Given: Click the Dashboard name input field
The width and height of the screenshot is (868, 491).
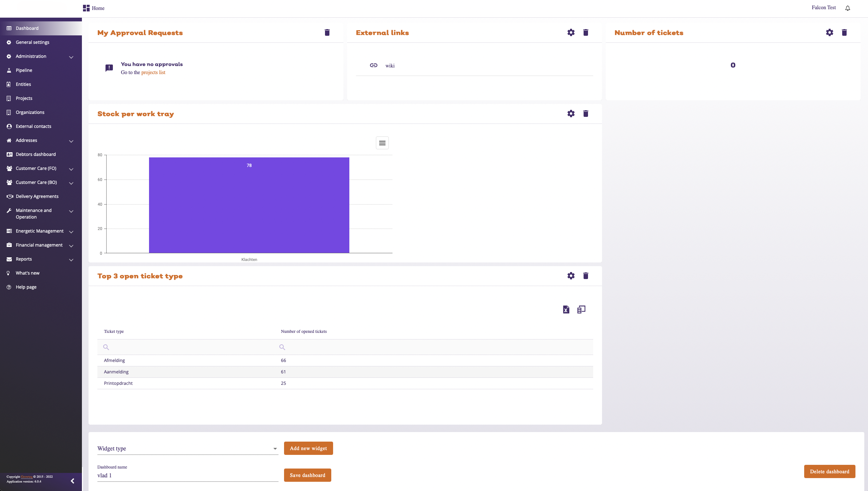Looking at the screenshot, I should 187,476.
